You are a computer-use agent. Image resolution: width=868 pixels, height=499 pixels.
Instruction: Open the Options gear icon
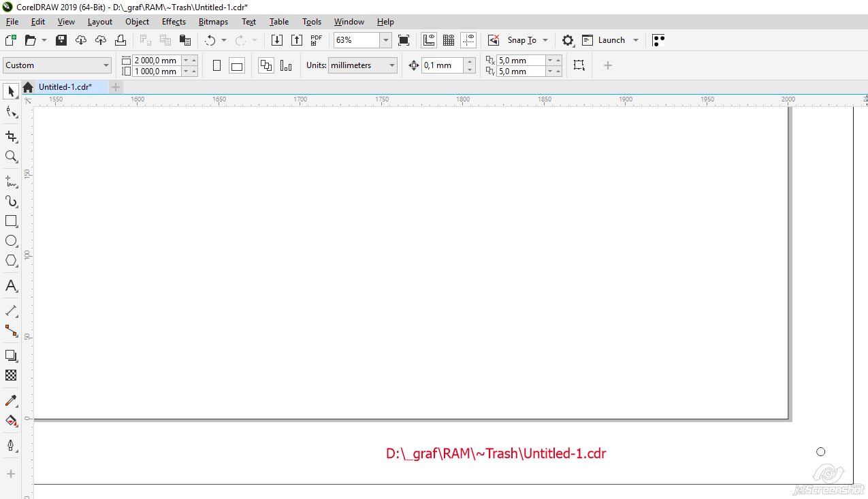[x=568, y=40]
